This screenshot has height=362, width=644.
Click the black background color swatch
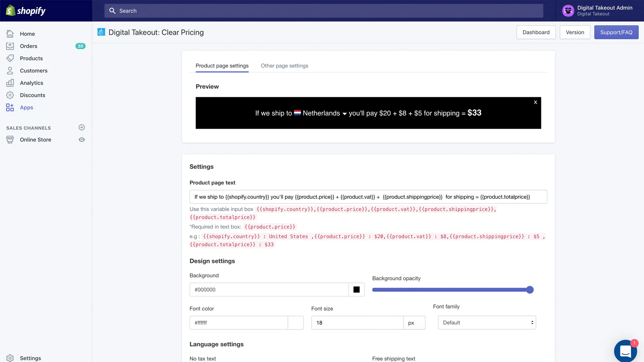click(x=357, y=290)
